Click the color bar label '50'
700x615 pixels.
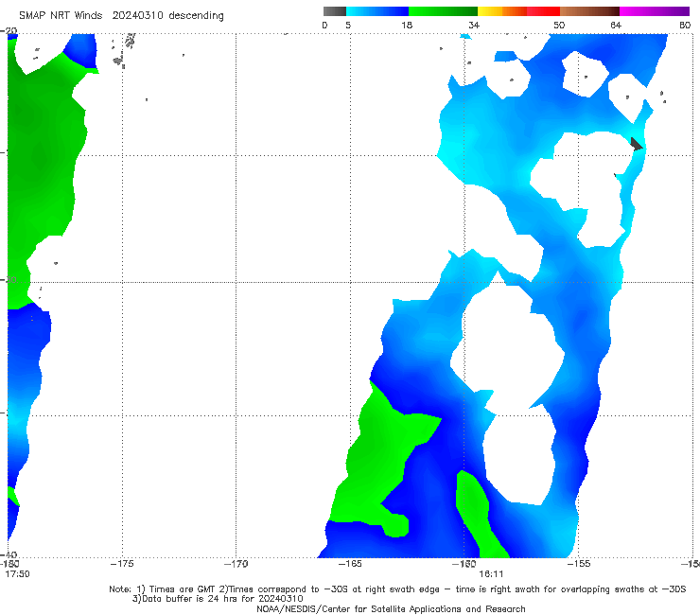(x=559, y=25)
